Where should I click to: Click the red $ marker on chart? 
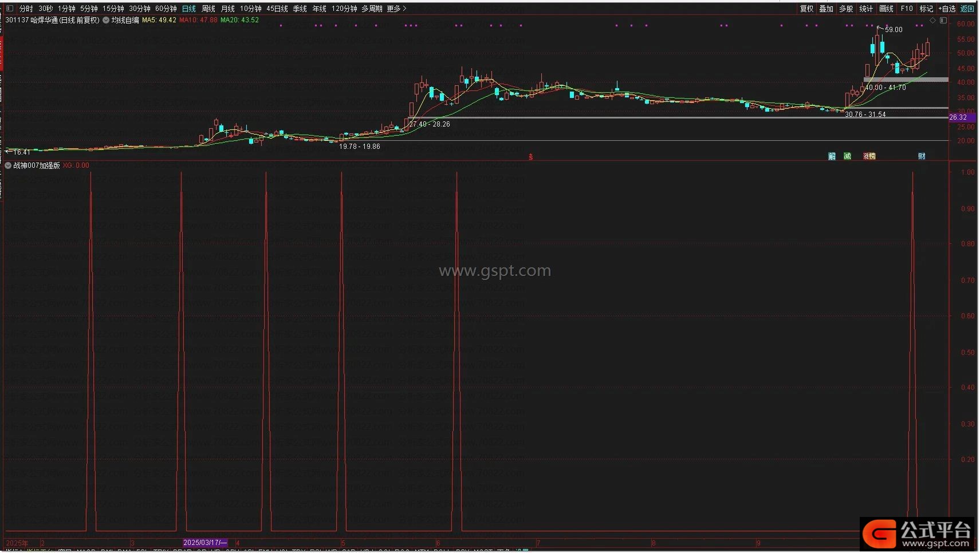coord(531,157)
